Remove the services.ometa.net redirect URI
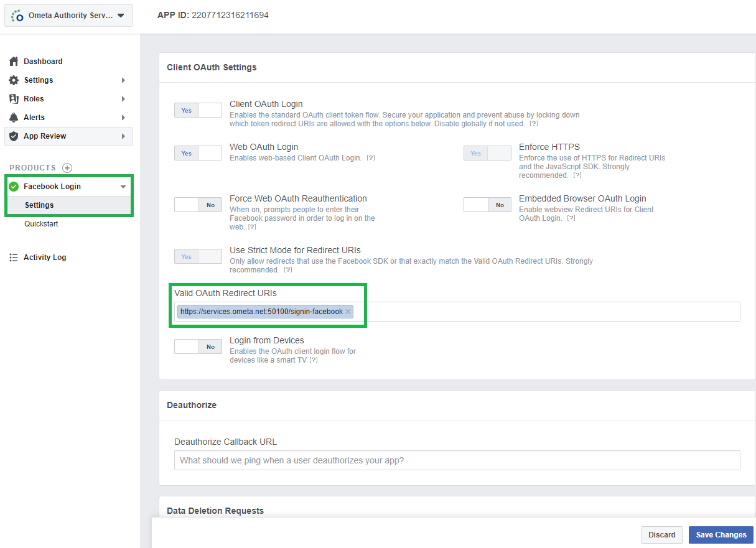This screenshot has height=548, width=756. [348, 311]
